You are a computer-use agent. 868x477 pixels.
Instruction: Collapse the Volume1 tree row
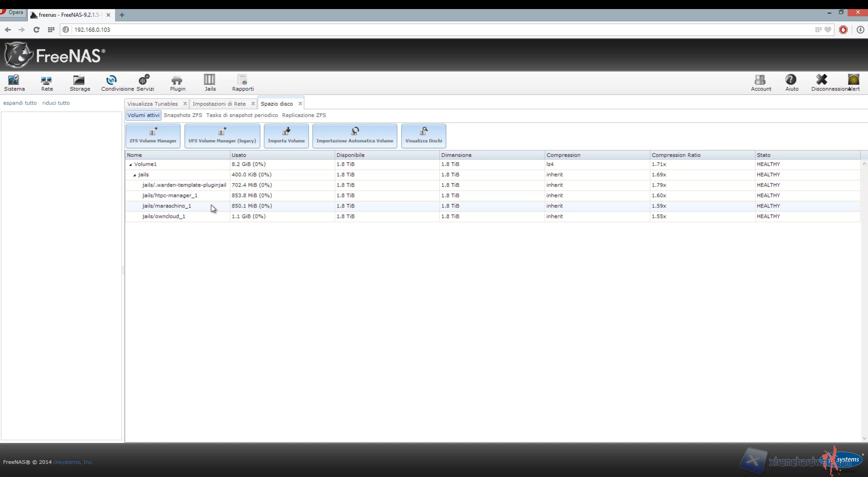click(130, 165)
